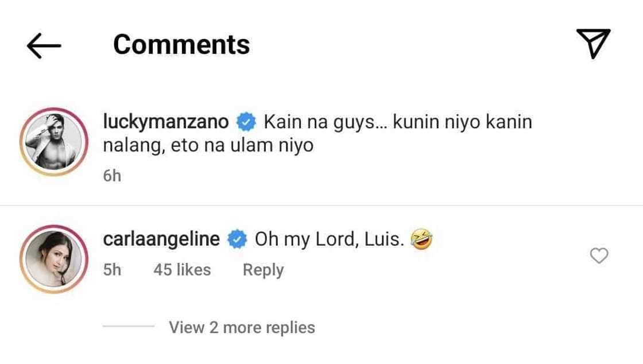Tap the laughing emoji in carlaangeline's comment

click(421, 239)
